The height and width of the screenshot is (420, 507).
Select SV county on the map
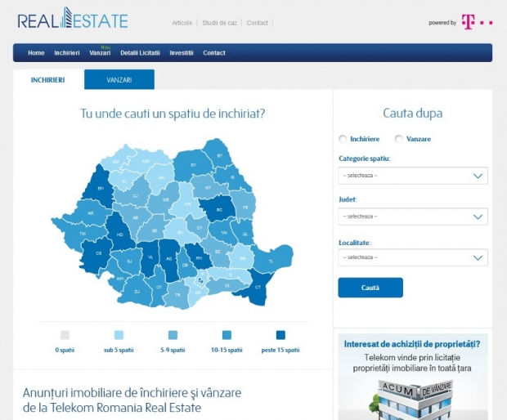pyautogui.click(x=193, y=165)
